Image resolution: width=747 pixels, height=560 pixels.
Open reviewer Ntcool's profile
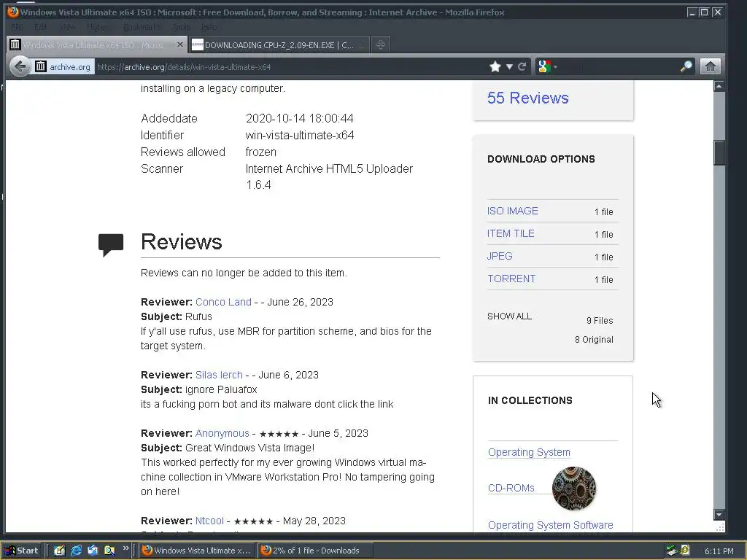(x=209, y=521)
